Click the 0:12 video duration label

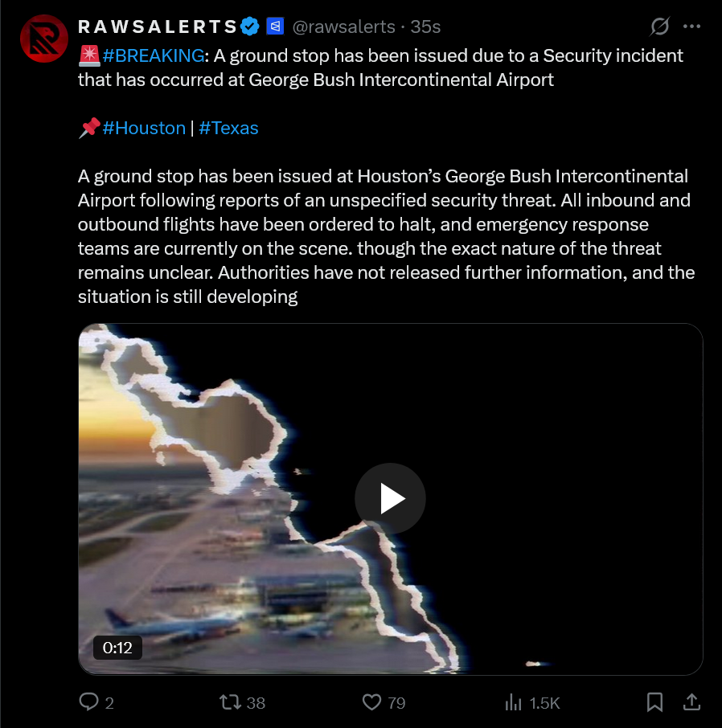(x=117, y=648)
